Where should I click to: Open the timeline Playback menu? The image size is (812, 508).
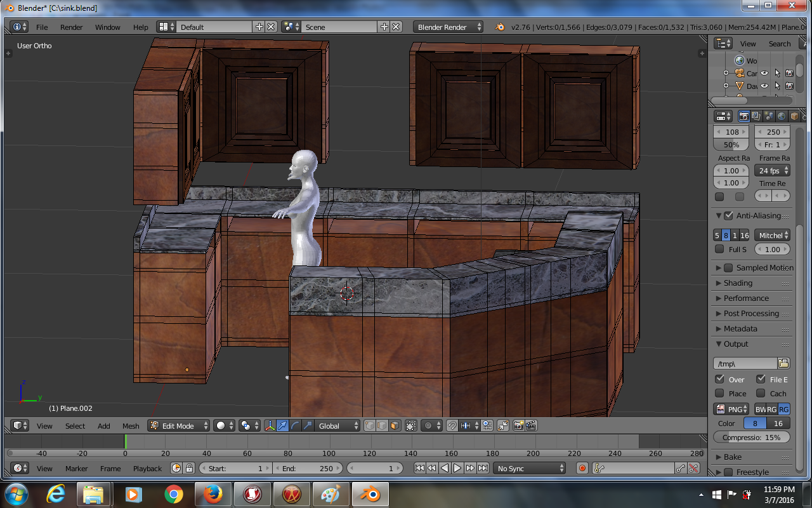click(x=147, y=469)
